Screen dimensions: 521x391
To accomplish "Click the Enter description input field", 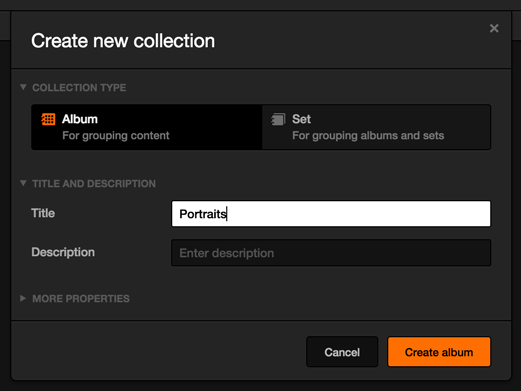I will [x=331, y=253].
